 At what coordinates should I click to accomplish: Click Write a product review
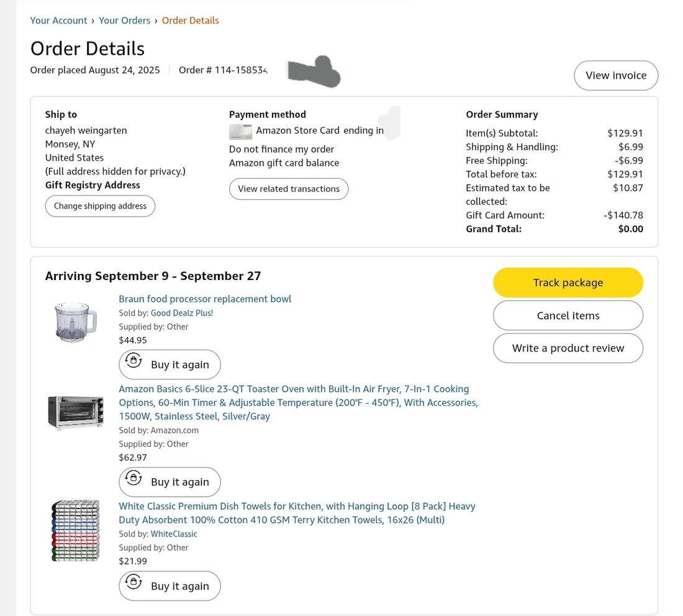(x=568, y=348)
